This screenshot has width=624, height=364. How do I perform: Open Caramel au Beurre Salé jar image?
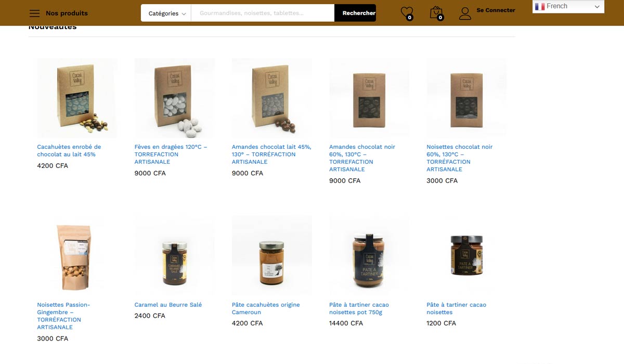click(x=174, y=256)
